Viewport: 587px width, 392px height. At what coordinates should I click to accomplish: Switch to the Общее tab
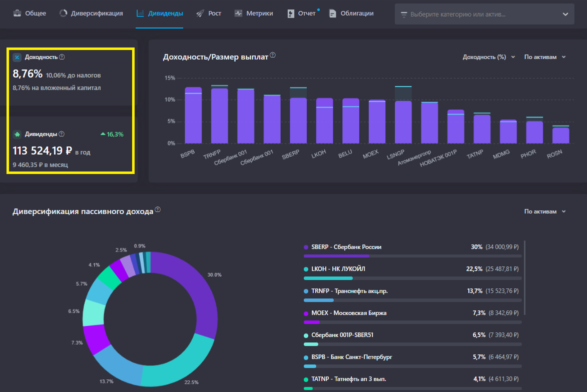point(36,13)
